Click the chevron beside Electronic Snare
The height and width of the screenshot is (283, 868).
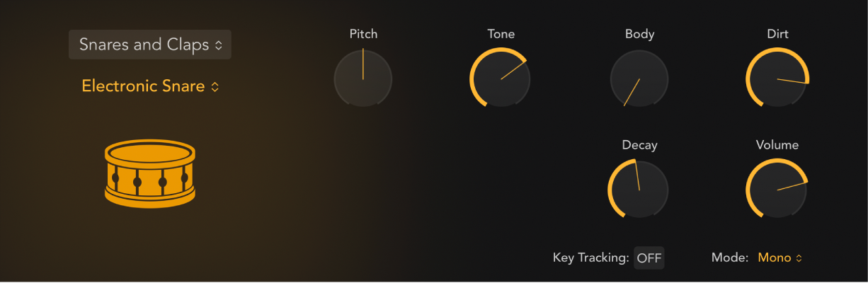(x=215, y=87)
